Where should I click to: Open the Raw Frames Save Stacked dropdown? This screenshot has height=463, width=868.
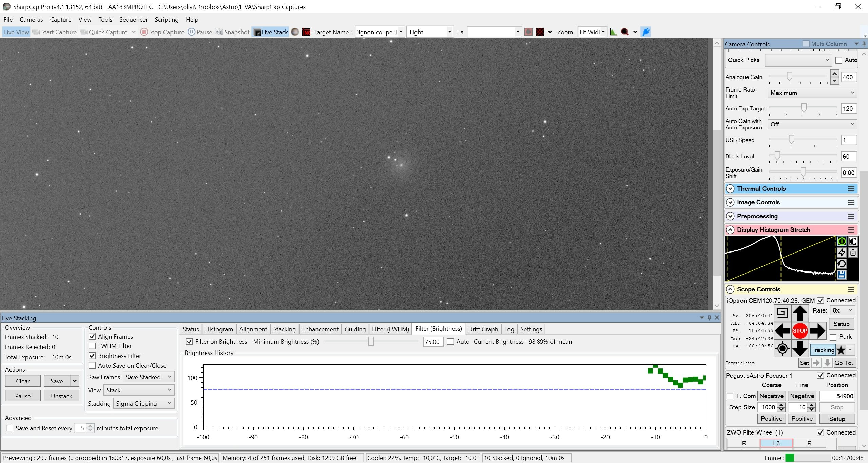148,377
